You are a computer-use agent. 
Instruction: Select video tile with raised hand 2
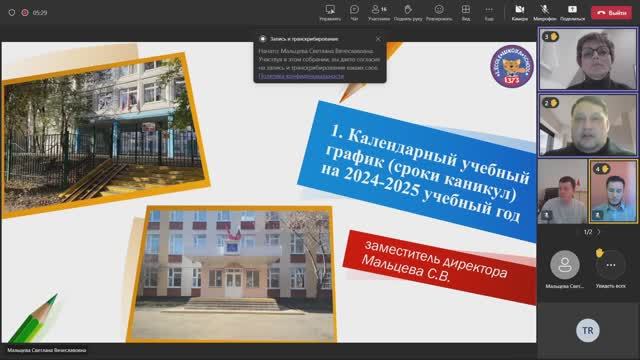coord(588,125)
